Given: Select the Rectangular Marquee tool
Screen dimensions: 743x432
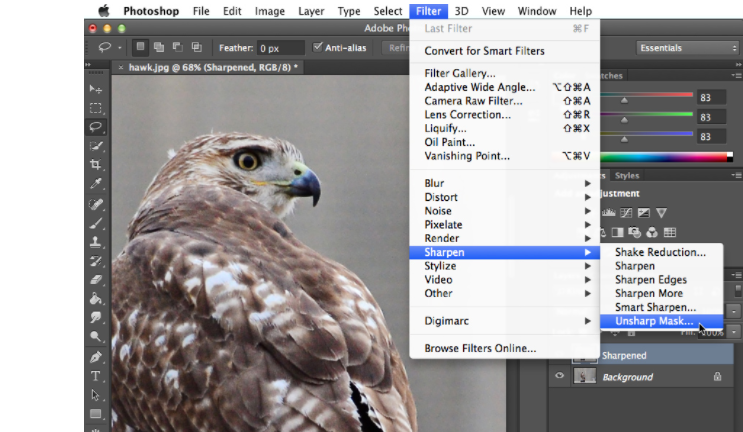Looking at the screenshot, I should [96, 108].
